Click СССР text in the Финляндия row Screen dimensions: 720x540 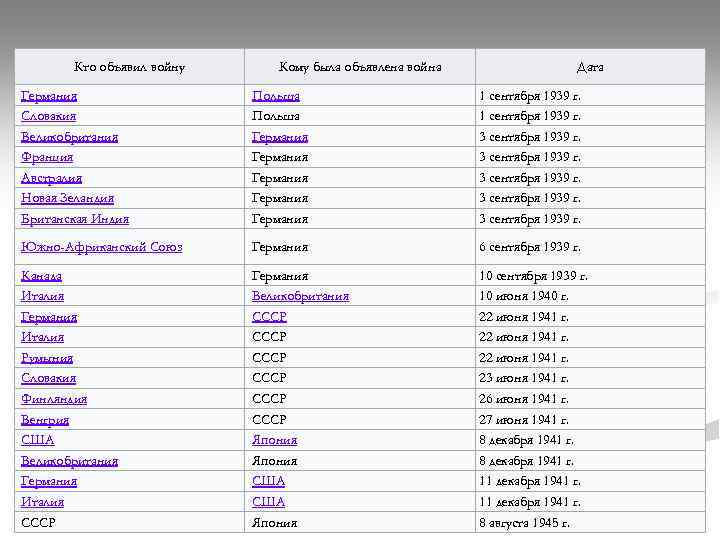pos(269,399)
